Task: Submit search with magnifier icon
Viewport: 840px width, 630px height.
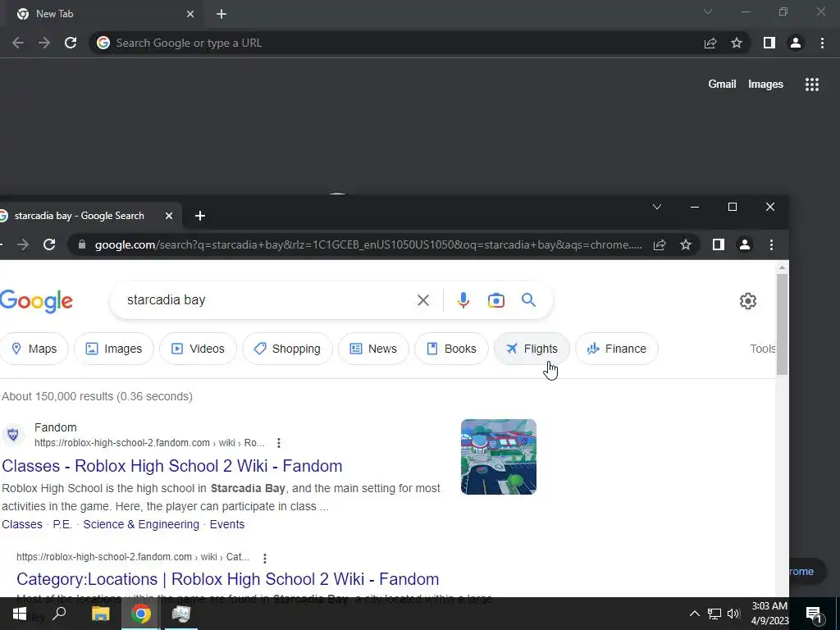Action: pyautogui.click(x=529, y=300)
